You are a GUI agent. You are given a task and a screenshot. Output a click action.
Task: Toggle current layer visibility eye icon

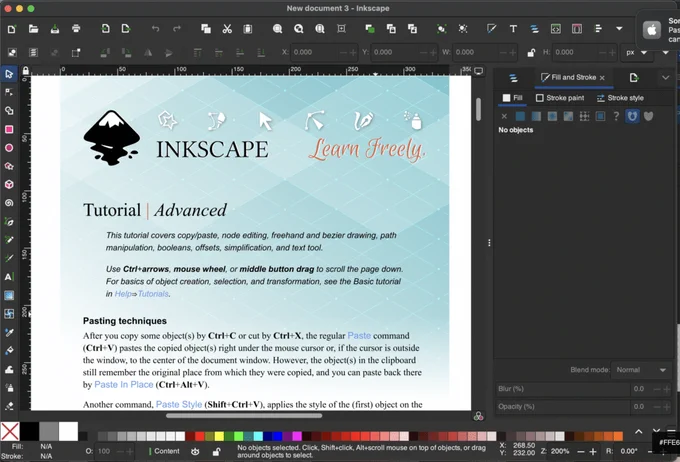pos(195,452)
